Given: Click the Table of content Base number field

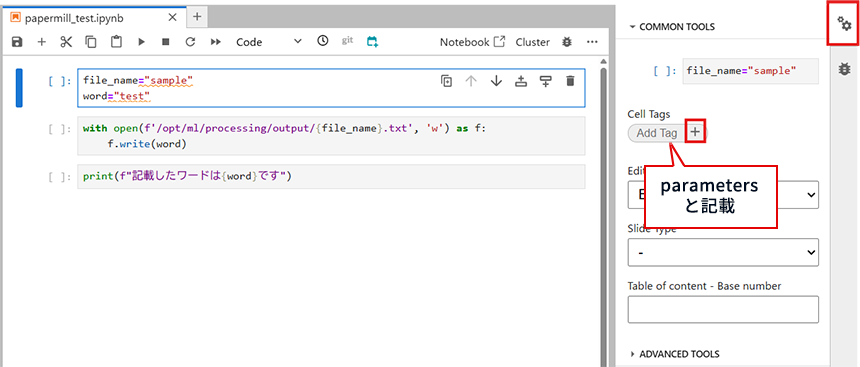Looking at the screenshot, I should tap(723, 309).
